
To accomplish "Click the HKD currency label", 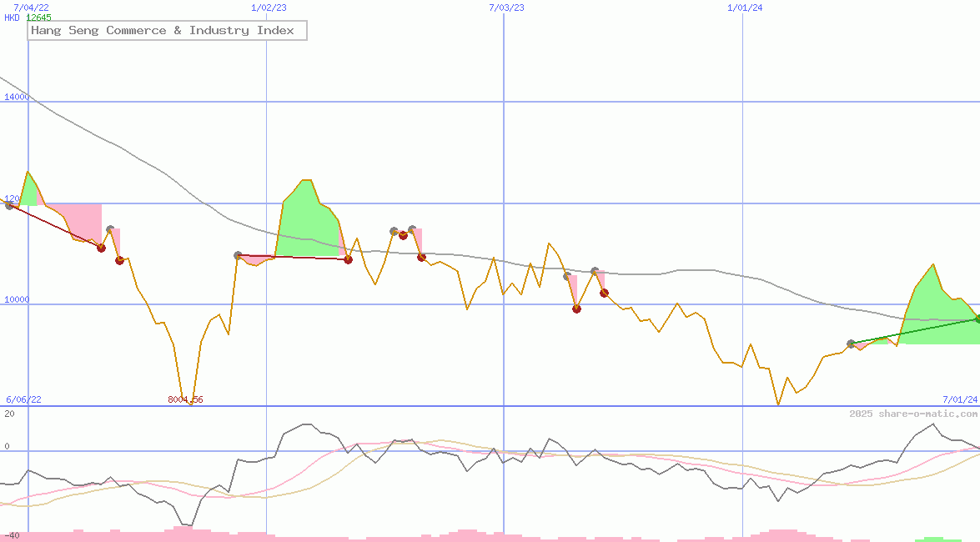I will (x=12, y=18).
